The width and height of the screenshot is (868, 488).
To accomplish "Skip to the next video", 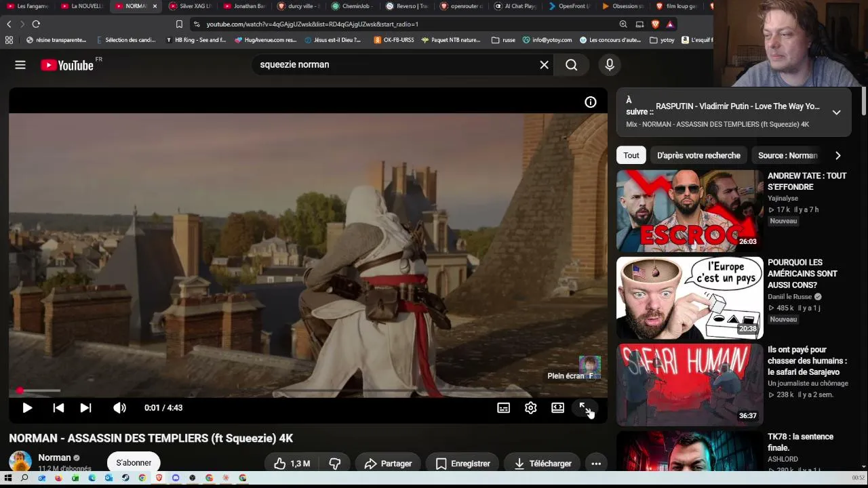I will (85, 408).
